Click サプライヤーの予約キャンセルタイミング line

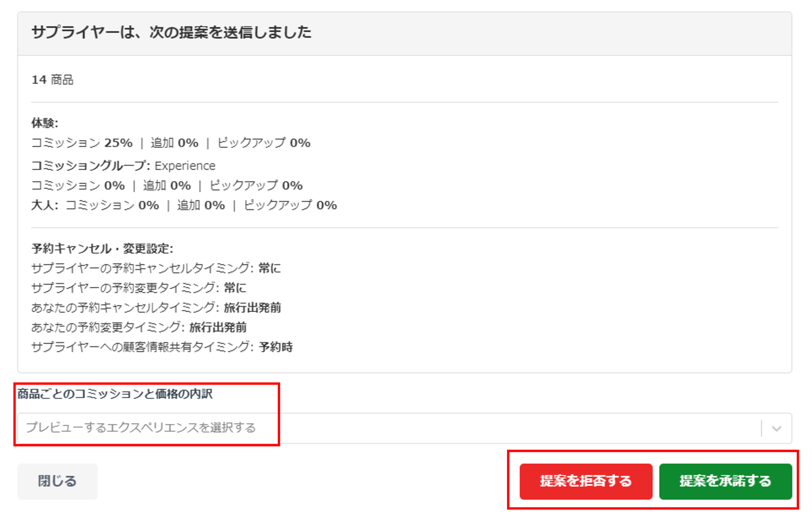click(x=156, y=268)
